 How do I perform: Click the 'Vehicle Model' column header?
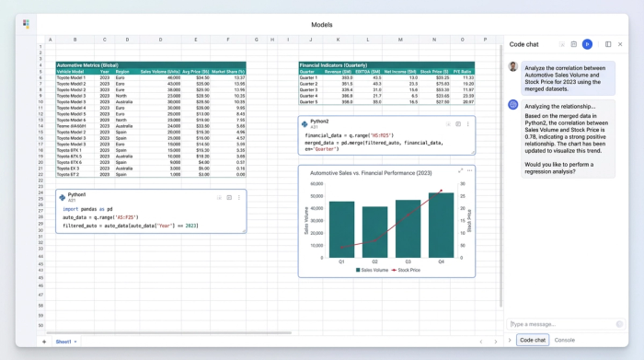pos(70,72)
